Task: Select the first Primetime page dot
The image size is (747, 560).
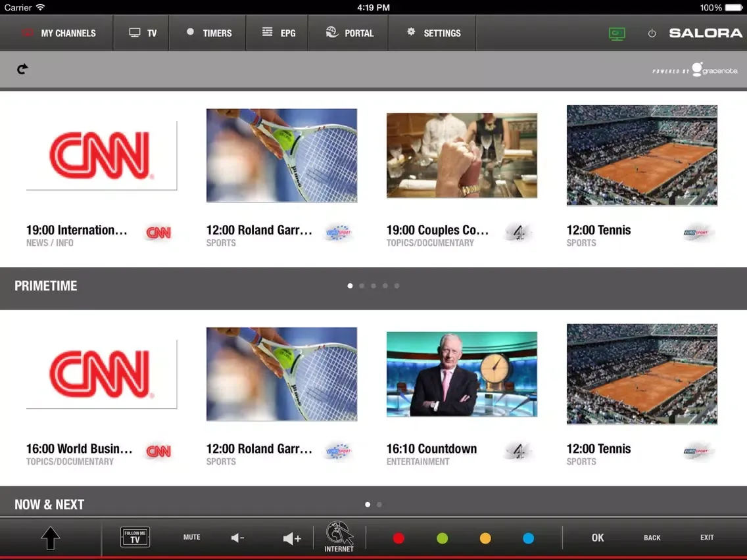Action: tap(350, 286)
